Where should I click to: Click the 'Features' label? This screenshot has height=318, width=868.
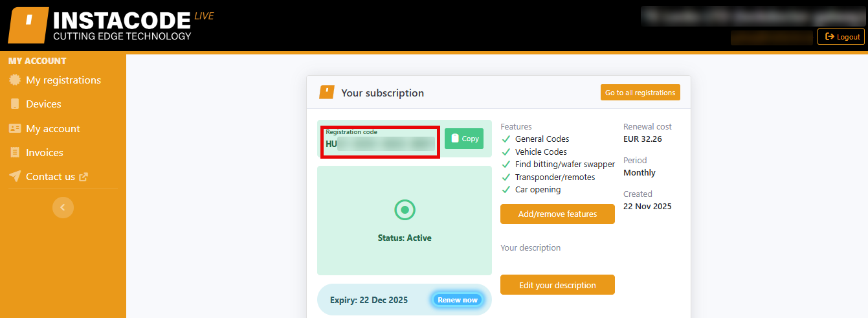coord(517,126)
